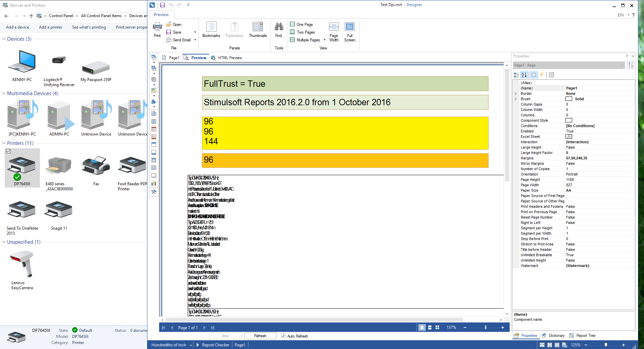The image size is (644, 349).
Task: Open Hundredths of Inch units dropdown
Action: 172,345
